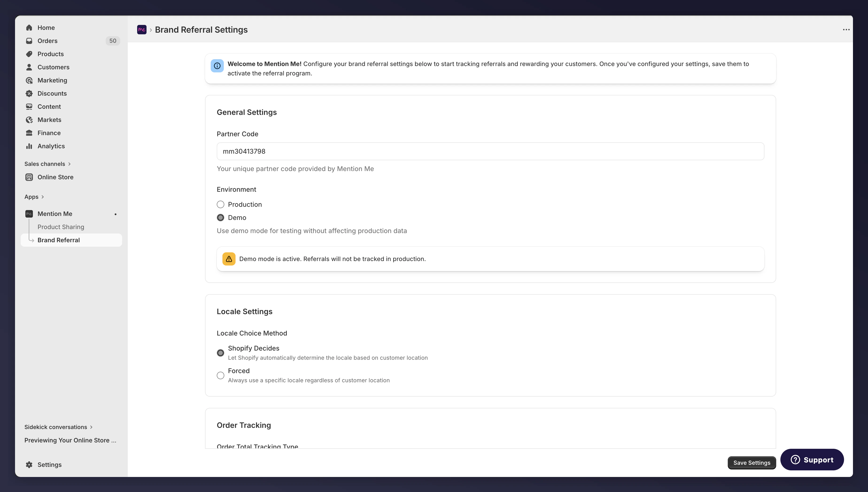The width and height of the screenshot is (868, 492).
Task: Select the Demo environment radio button
Action: click(220, 218)
